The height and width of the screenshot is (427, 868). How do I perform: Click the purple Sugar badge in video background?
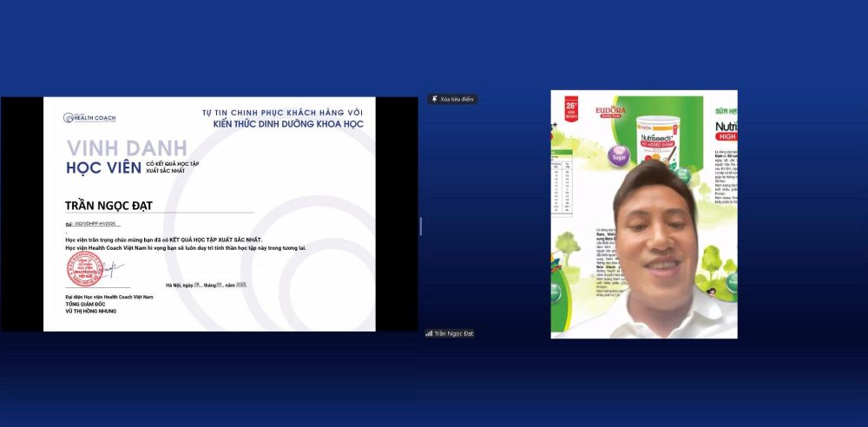coord(619,158)
